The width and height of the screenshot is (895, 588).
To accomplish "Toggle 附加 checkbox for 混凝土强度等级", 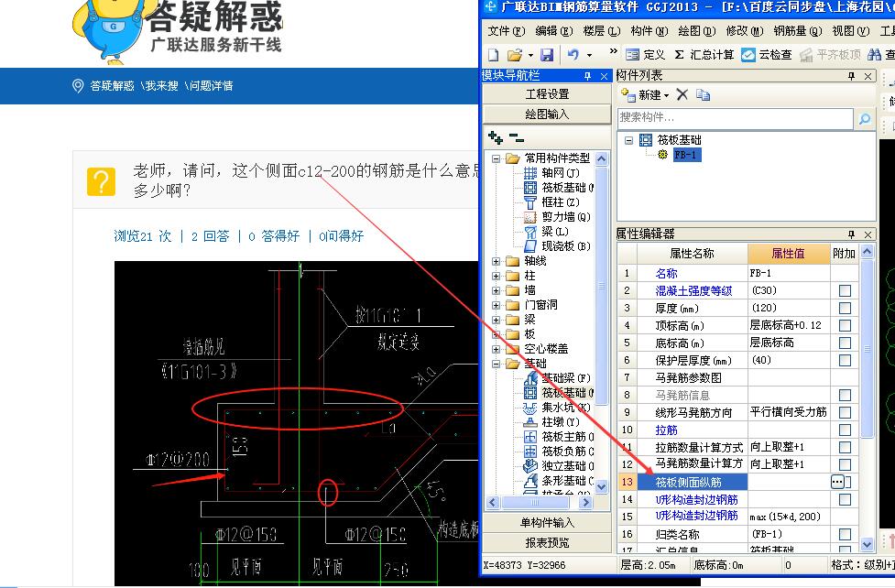I will click(x=845, y=291).
